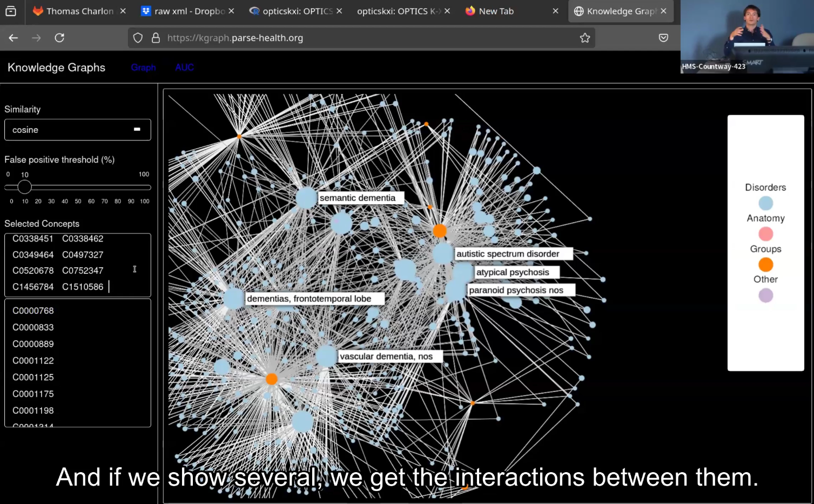Click the shield tracking protection icon
The image size is (814, 504).
(x=138, y=38)
